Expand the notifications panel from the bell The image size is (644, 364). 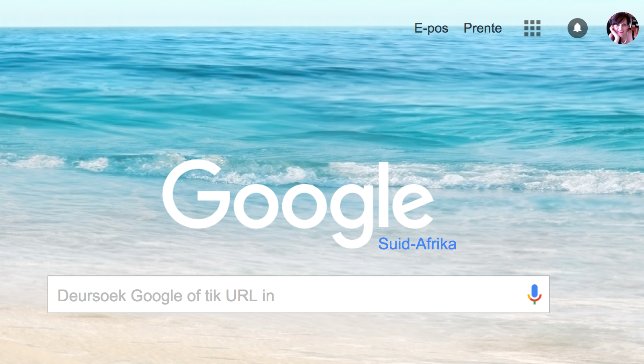tap(578, 28)
